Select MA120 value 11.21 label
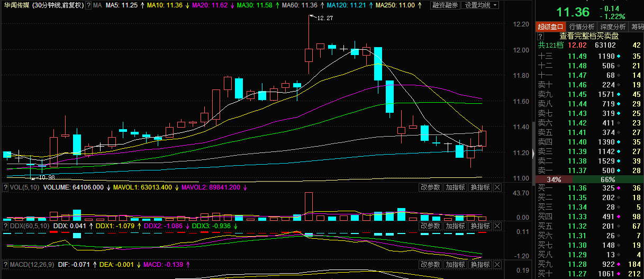 point(346,5)
